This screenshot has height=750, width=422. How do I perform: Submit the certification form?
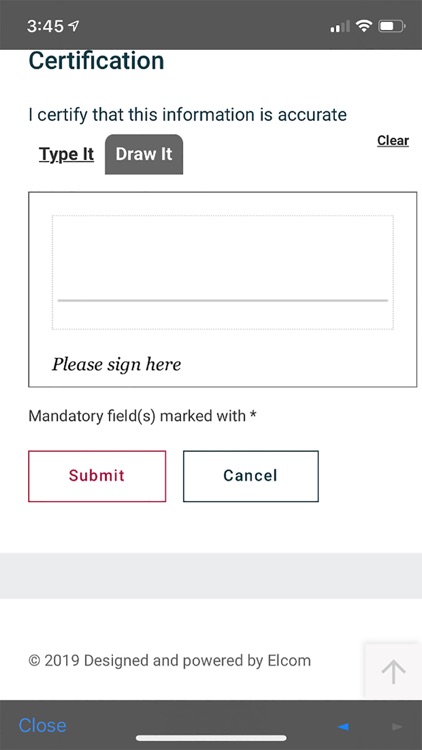coord(97,476)
